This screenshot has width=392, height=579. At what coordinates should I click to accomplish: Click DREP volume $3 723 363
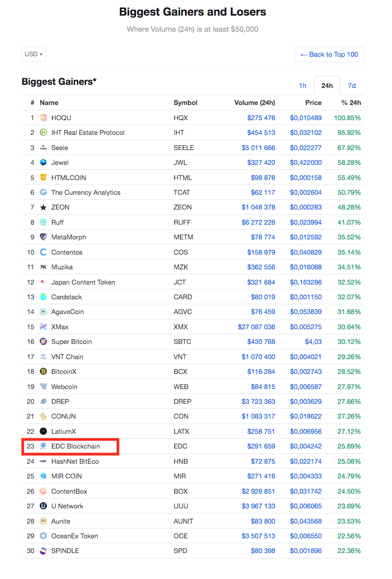click(x=259, y=402)
